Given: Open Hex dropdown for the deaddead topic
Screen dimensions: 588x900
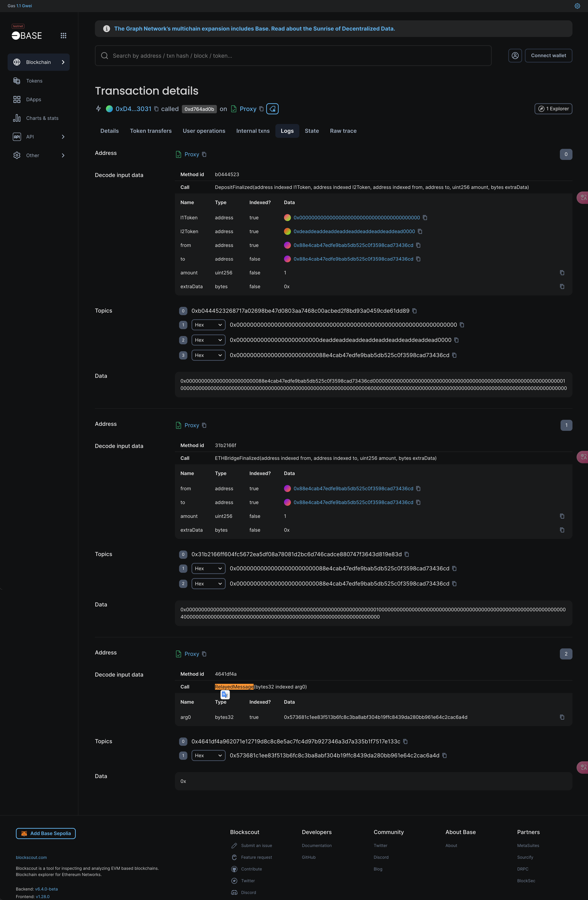Looking at the screenshot, I should (x=208, y=340).
